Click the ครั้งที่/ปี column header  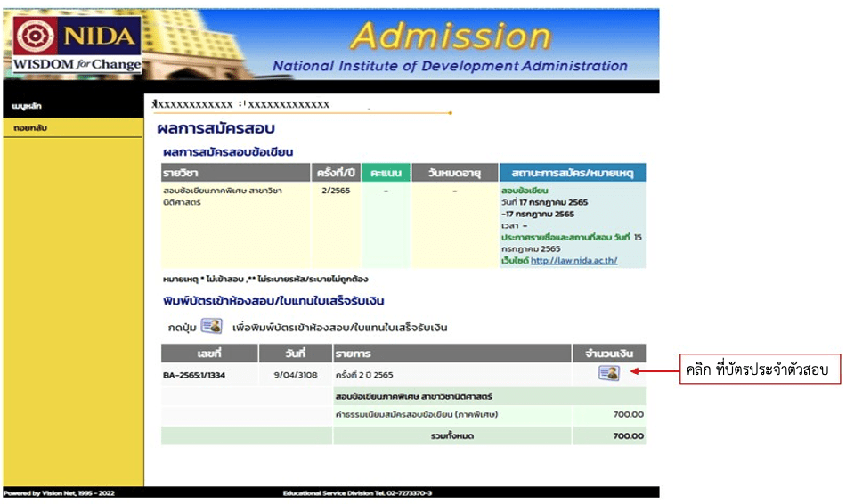pos(336,173)
